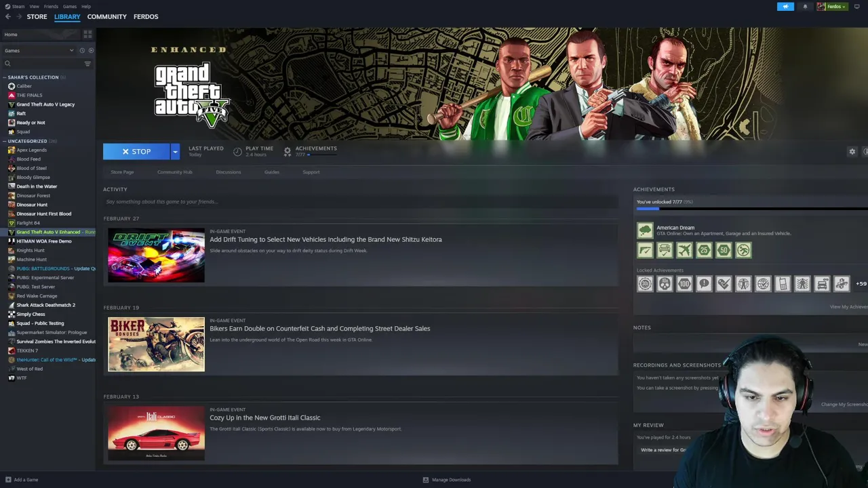This screenshot has height=488, width=868.
Task: Open the running man achievement icon
Action: click(743, 251)
